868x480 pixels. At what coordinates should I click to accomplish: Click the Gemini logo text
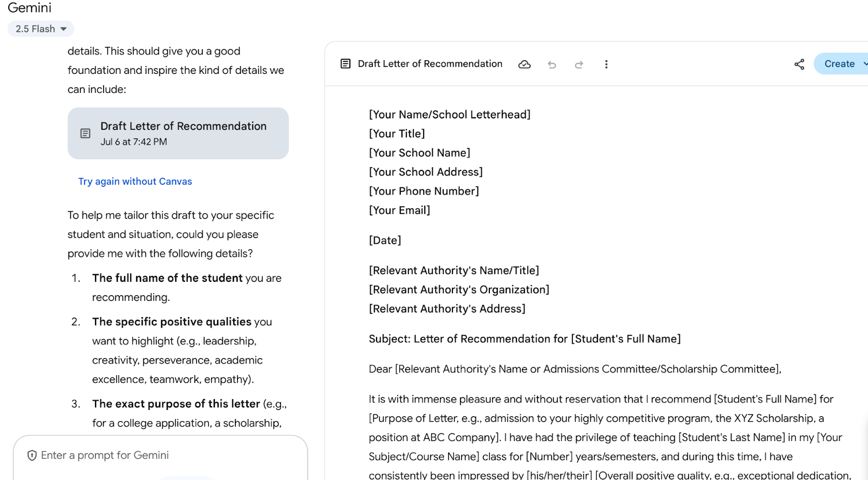(29, 8)
